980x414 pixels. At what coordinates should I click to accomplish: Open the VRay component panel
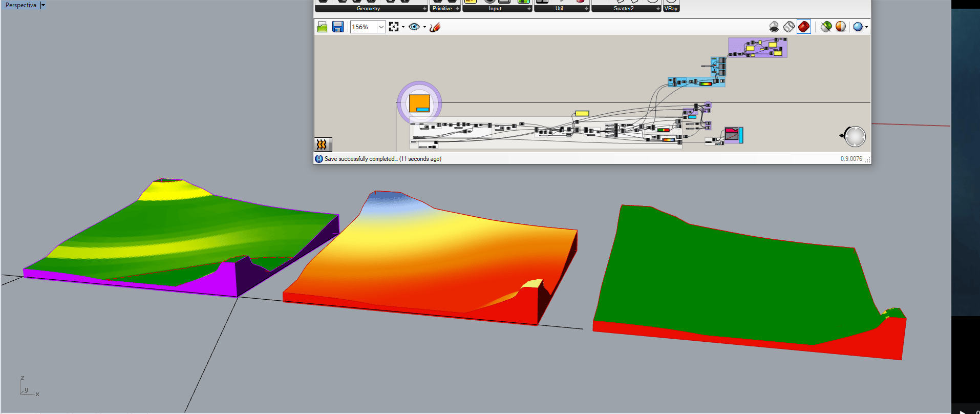671,9
